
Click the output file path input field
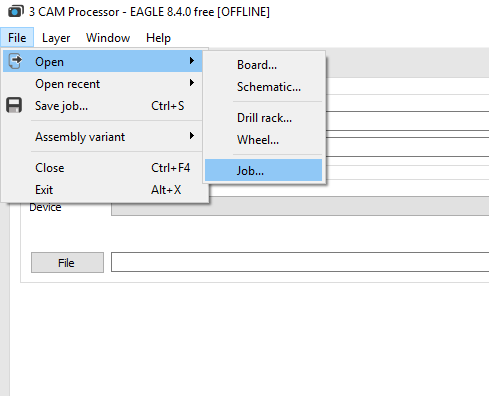(x=300, y=262)
